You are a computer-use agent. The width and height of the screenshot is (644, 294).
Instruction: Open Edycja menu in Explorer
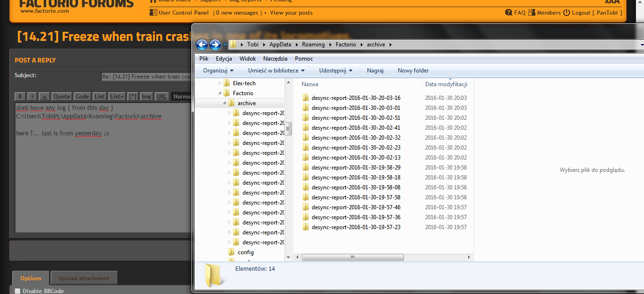tap(224, 59)
